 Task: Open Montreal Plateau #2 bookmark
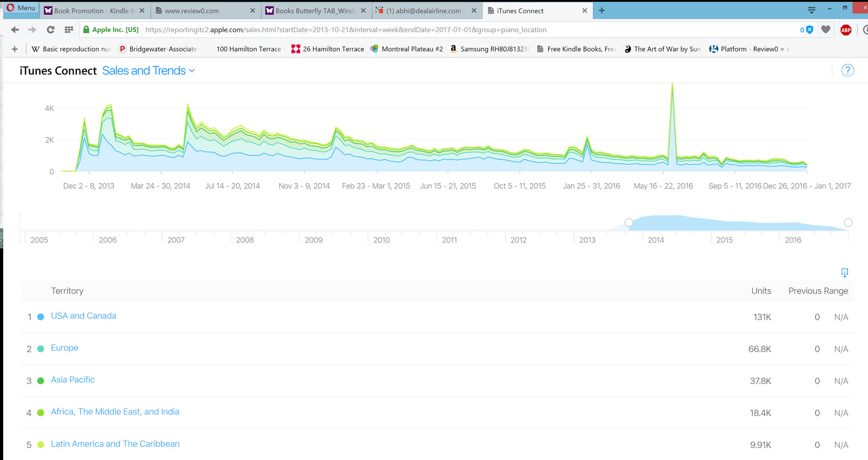[x=407, y=49]
